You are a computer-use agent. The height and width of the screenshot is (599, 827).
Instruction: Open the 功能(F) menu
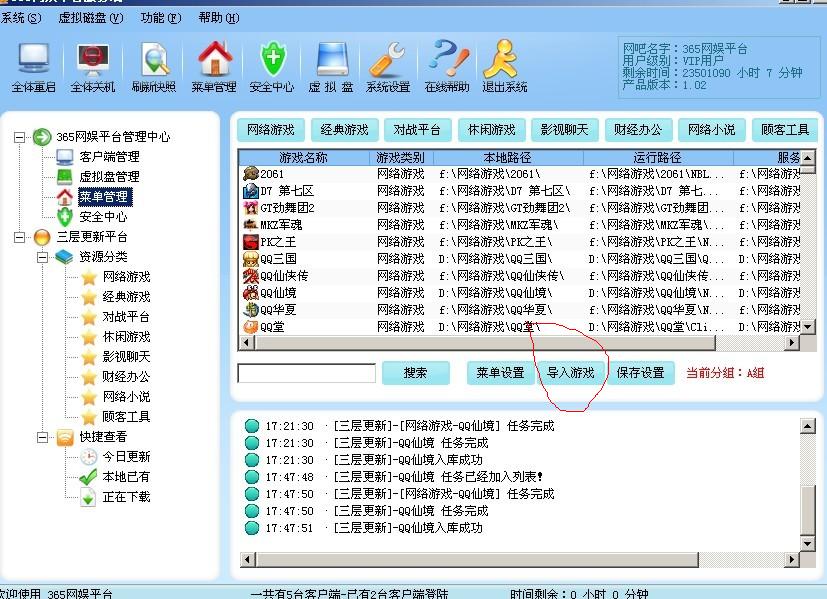click(x=161, y=18)
